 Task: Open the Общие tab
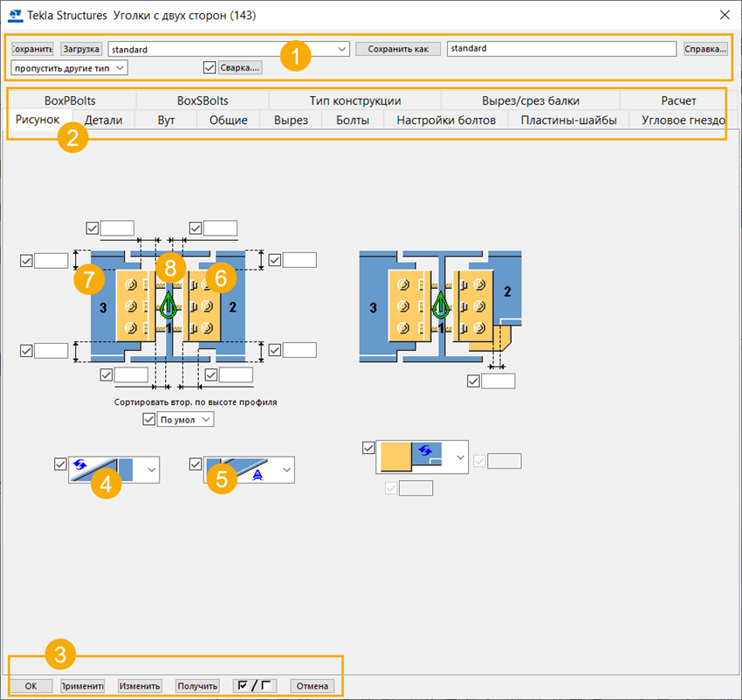(229, 120)
